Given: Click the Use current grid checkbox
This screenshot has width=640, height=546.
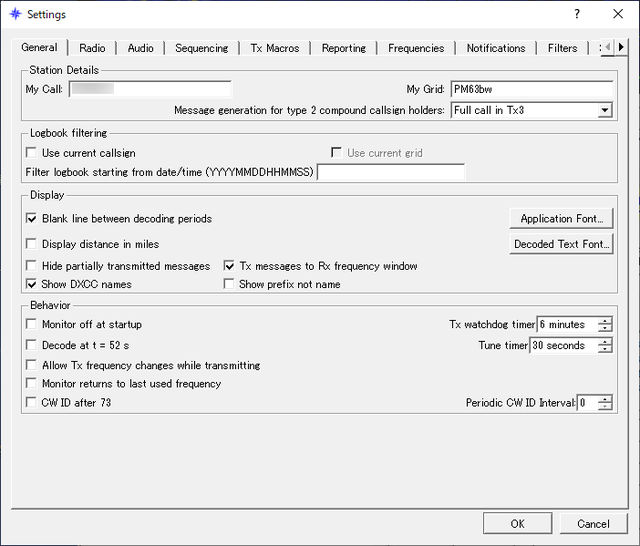Looking at the screenshot, I should (x=336, y=153).
